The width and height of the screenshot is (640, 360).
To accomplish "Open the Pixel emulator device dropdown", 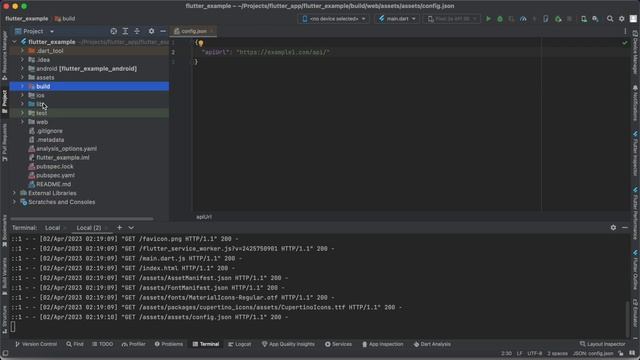I will coord(451,19).
